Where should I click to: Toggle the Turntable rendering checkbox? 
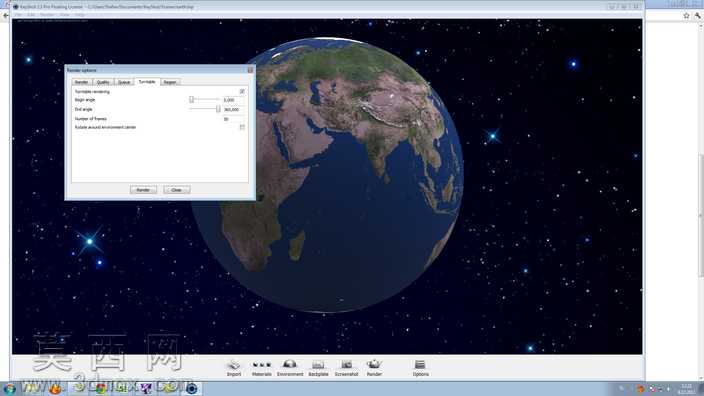coord(242,92)
